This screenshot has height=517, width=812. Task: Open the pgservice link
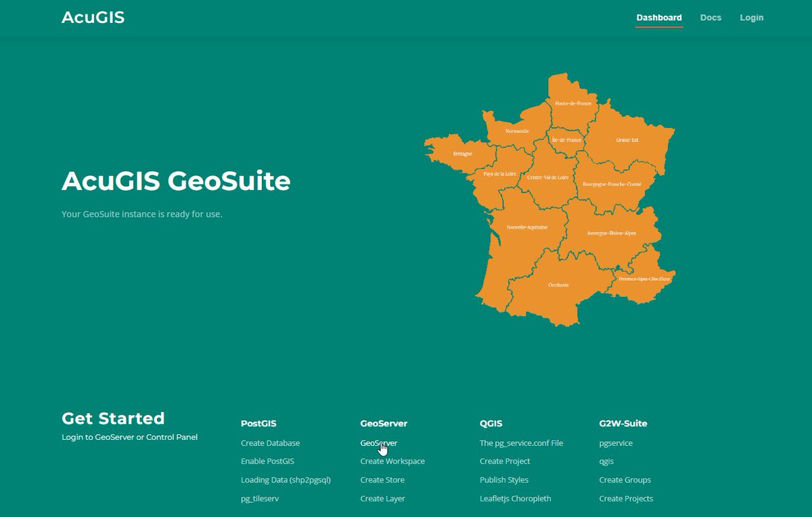(x=616, y=443)
